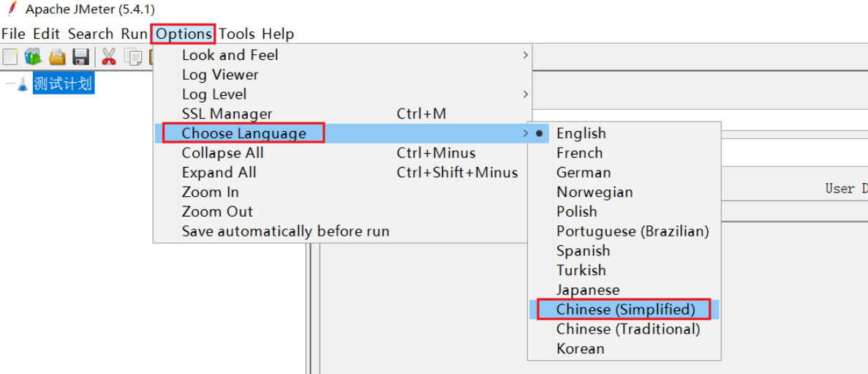This screenshot has width=868, height=374.
Task: Toggle Save automatically before run
Action: pyautogui.click(x=285, y=231)
